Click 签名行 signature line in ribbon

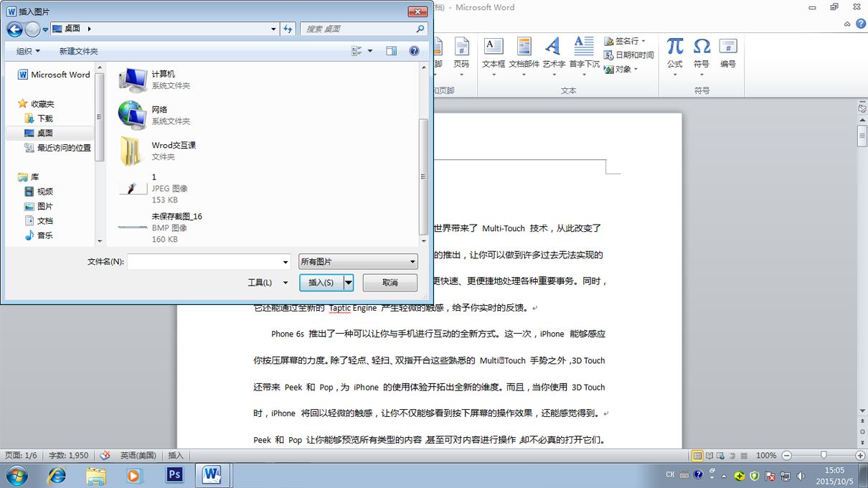625,41
